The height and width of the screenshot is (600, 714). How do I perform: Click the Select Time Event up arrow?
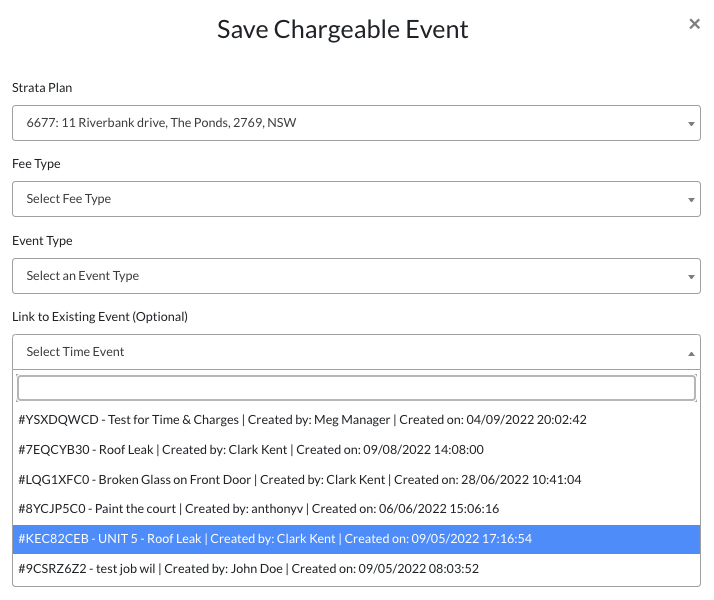point(692,353)
